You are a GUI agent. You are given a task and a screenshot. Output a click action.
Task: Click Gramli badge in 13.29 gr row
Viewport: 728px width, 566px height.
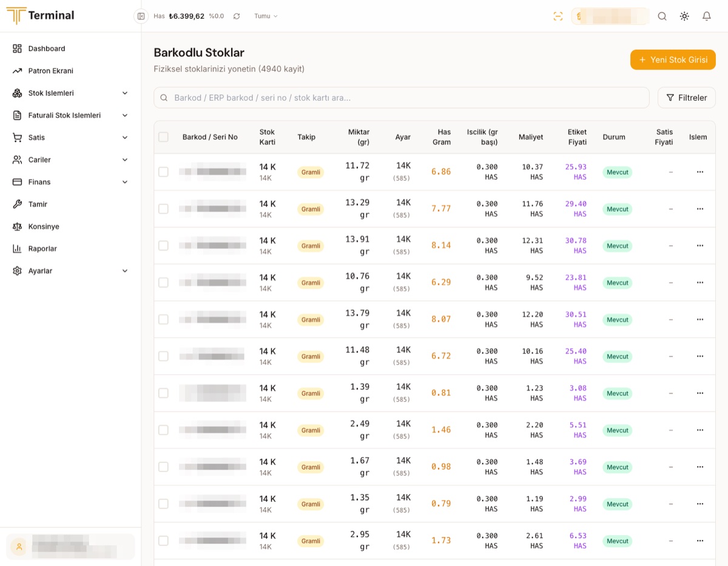311,209
